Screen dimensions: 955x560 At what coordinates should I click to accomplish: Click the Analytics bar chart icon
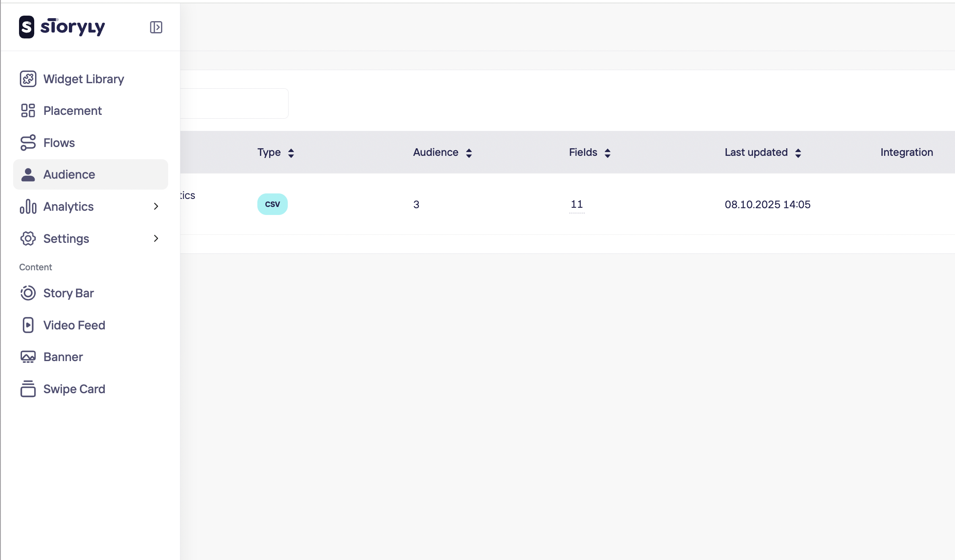[28, 207]
